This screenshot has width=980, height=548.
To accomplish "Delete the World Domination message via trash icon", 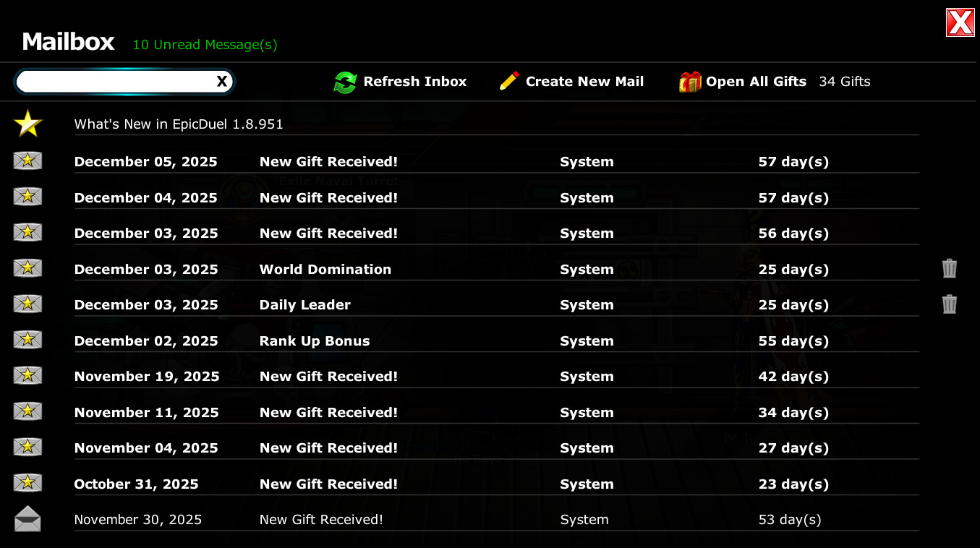I will tap(949, 269).
